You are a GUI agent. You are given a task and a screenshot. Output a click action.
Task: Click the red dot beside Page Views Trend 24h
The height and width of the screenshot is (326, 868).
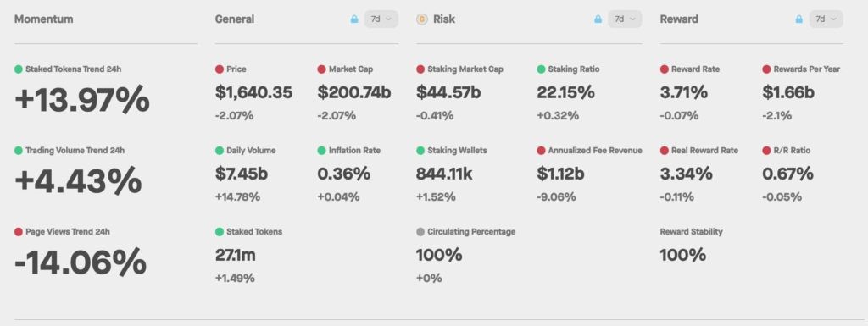(x=19, y=231)
